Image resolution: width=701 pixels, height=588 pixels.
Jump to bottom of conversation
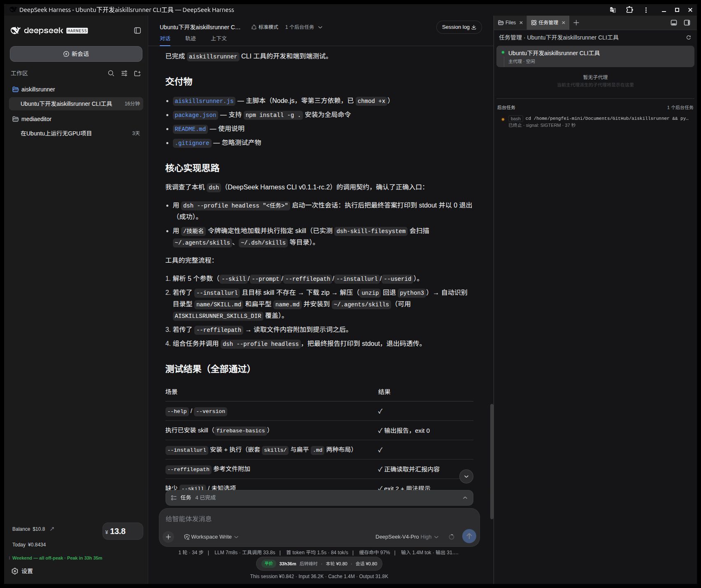[x=466, y=476]
